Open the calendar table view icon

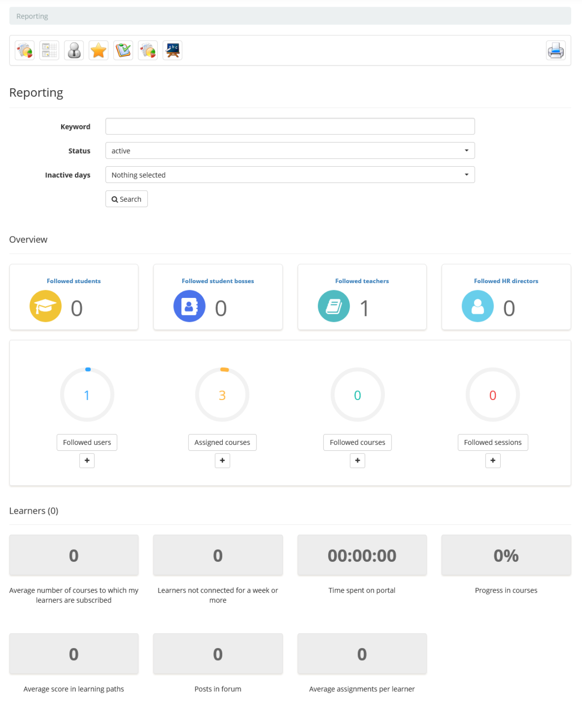click(49, 50)
